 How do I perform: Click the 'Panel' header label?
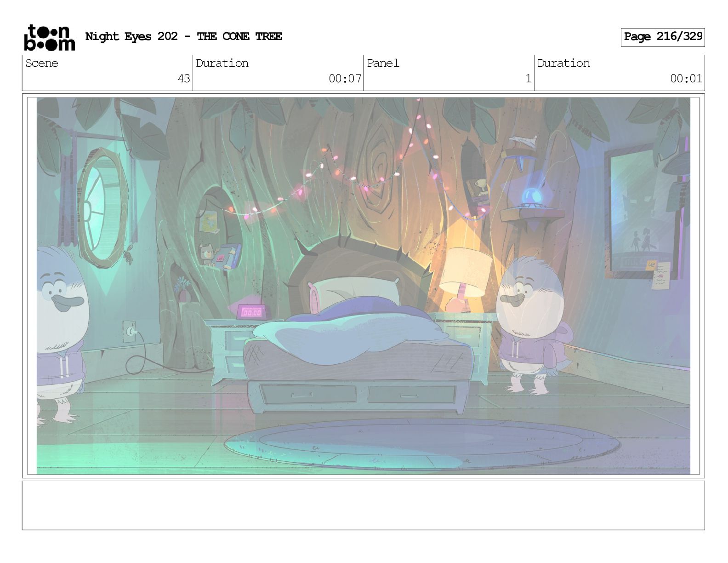click(383, 63)
